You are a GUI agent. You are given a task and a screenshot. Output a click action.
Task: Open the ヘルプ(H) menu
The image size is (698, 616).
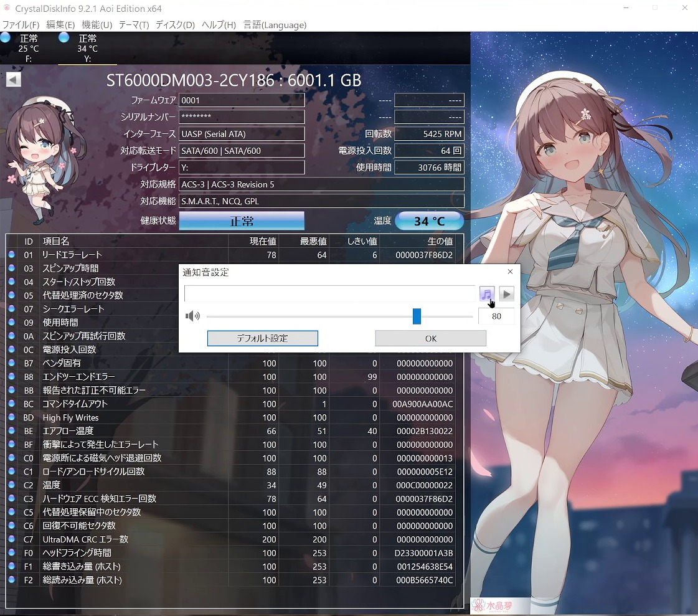(219, 25)
